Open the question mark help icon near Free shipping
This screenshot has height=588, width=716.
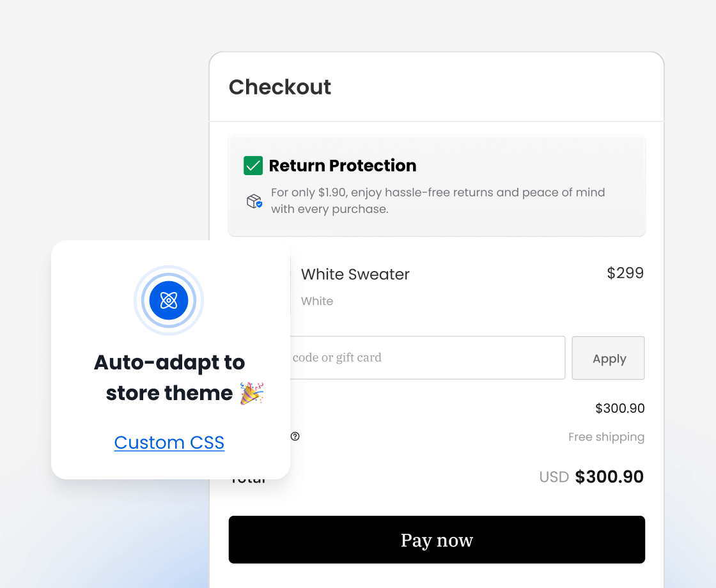(x=295, y=437)
